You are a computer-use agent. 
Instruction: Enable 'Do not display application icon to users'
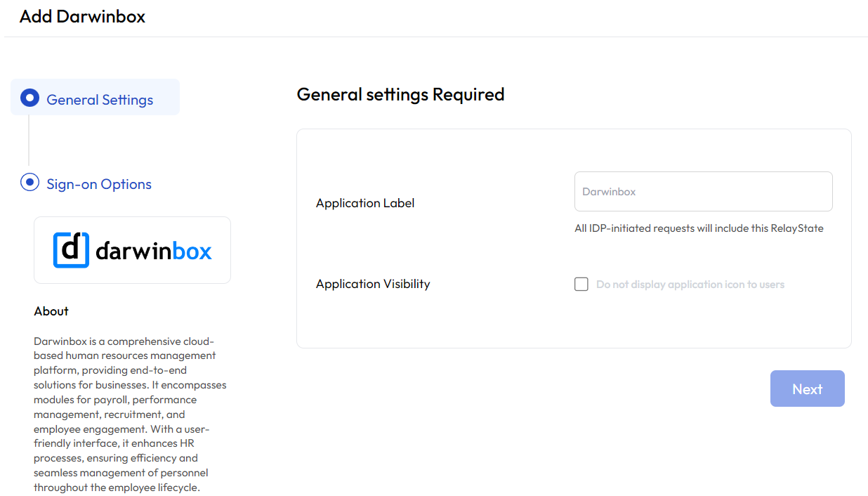coord(581,284)
